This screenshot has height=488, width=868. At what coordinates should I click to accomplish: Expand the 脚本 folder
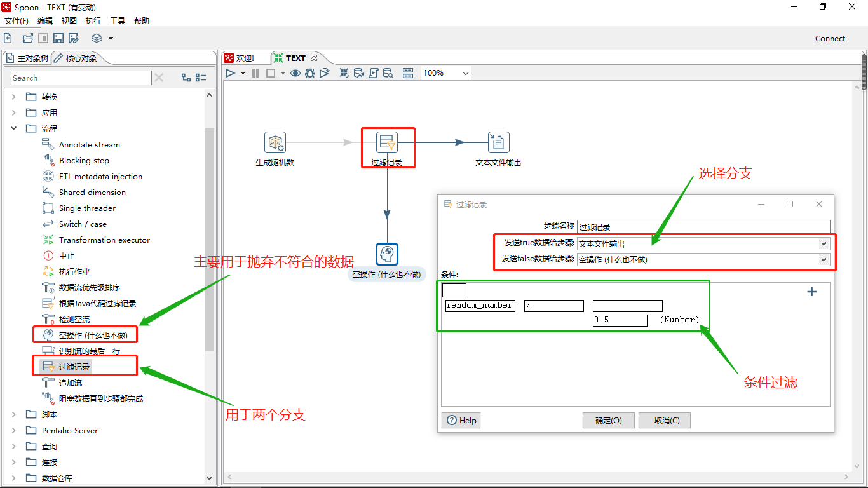14,415
